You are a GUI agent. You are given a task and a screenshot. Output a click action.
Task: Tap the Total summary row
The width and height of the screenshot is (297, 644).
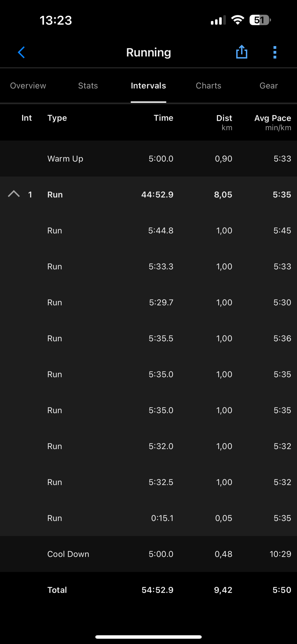click(148, 590)
